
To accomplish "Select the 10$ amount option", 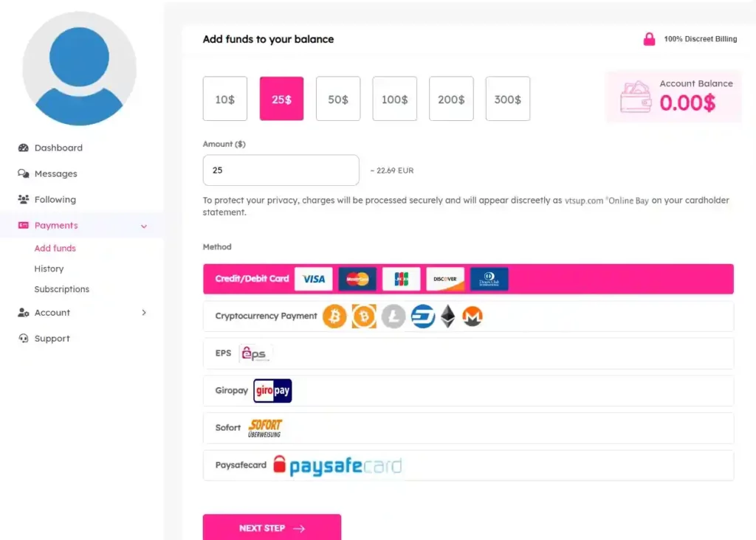I will click(224, 99).
